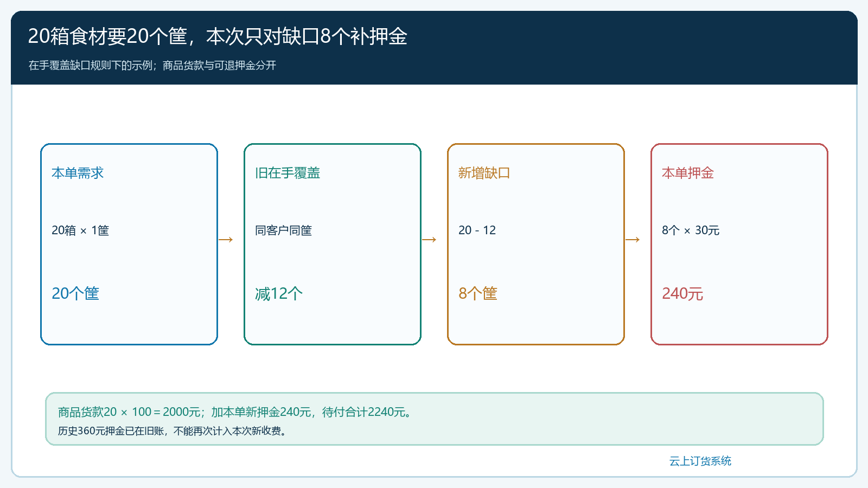The height and width of the screenshot is (488, 868).
Task: Click the "本单押金" card heading
Action: click(x=688, y=173)
